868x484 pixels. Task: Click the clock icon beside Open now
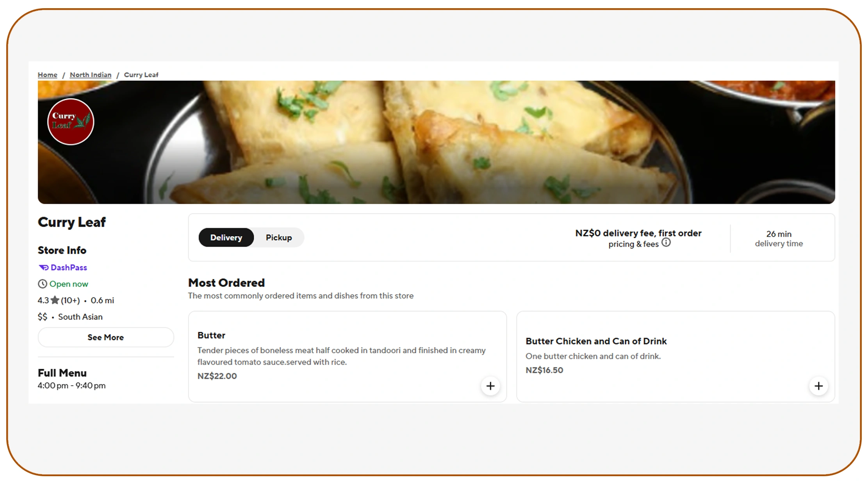click(x=42, y=284)
